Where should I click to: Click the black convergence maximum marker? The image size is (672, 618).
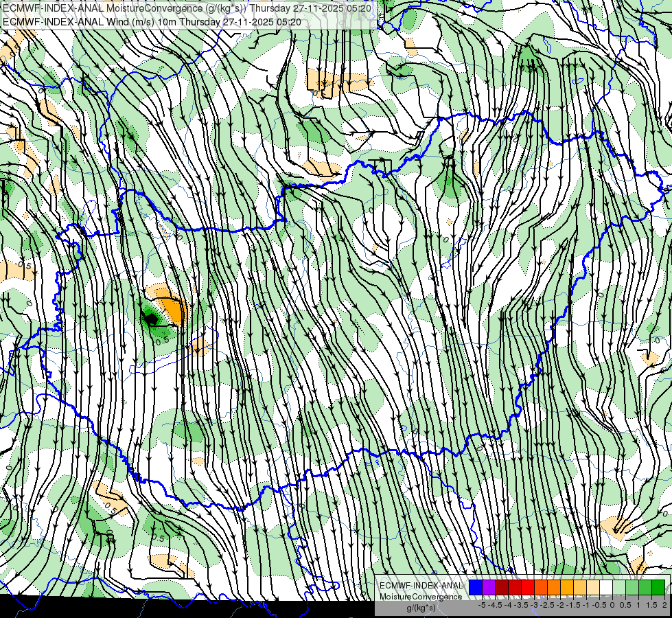(150, 319)
